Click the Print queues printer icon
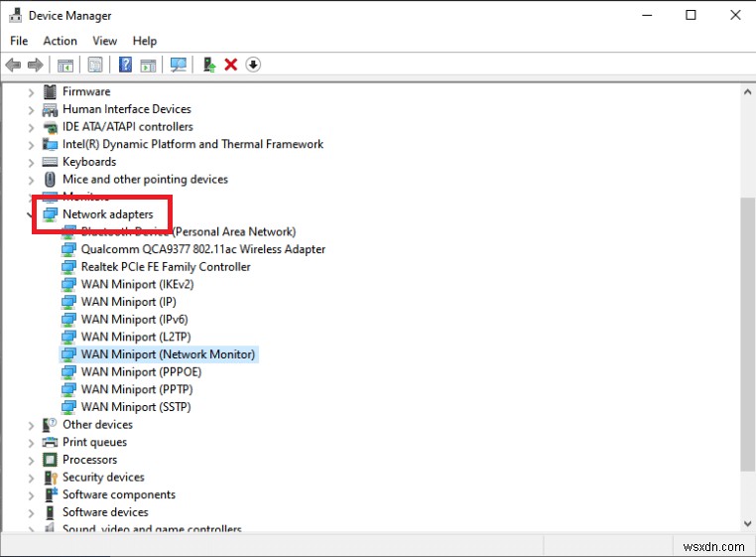The image size is (756, 557). [50, 442]
